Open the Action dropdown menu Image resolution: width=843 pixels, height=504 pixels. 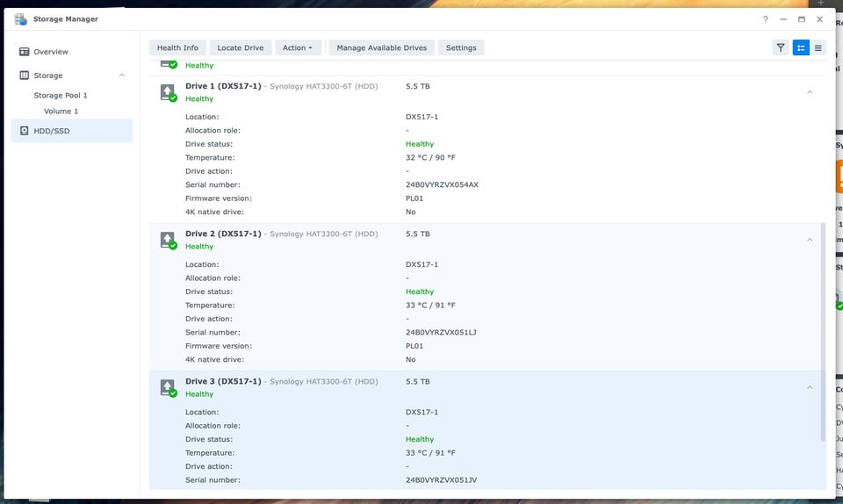coord(297,47)
